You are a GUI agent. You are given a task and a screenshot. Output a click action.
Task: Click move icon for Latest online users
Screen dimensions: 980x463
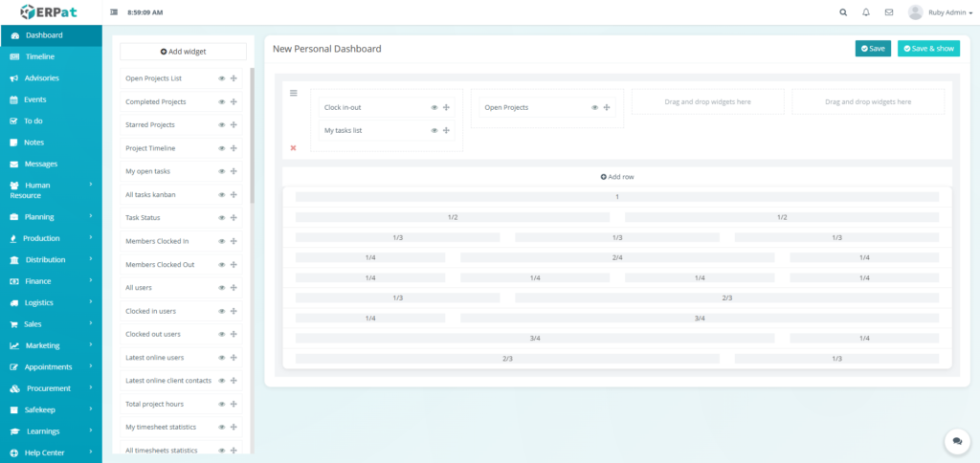[x=234, y=358]
